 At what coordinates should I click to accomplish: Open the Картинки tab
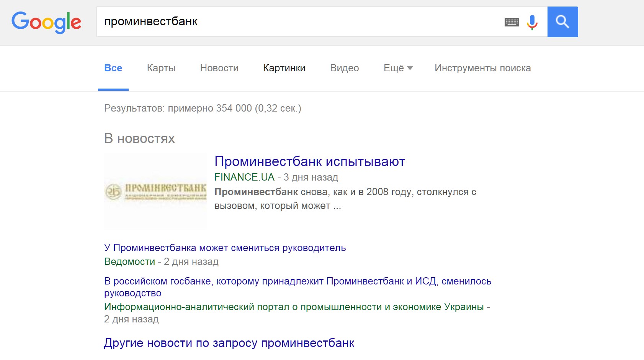(x=284, y=68)
